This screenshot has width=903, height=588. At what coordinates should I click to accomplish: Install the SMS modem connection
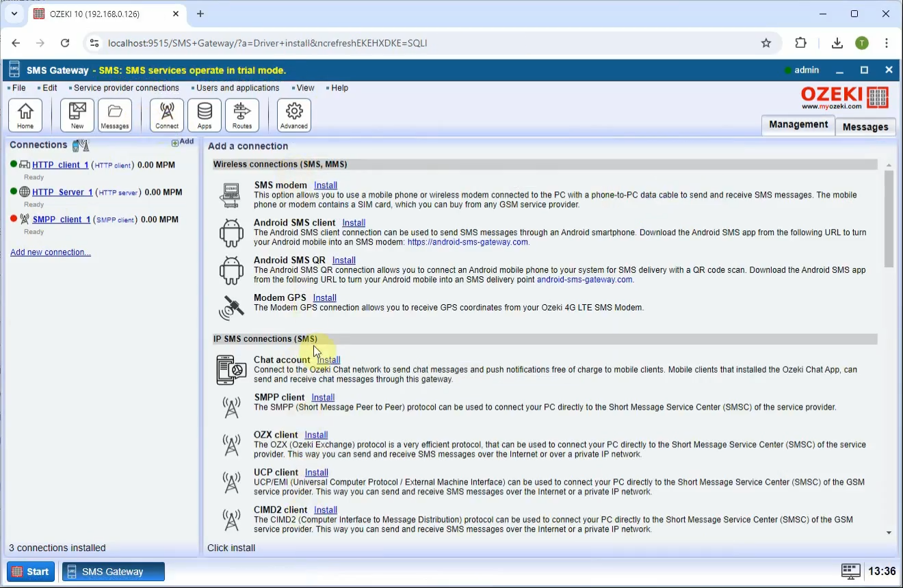pos(326,185)
